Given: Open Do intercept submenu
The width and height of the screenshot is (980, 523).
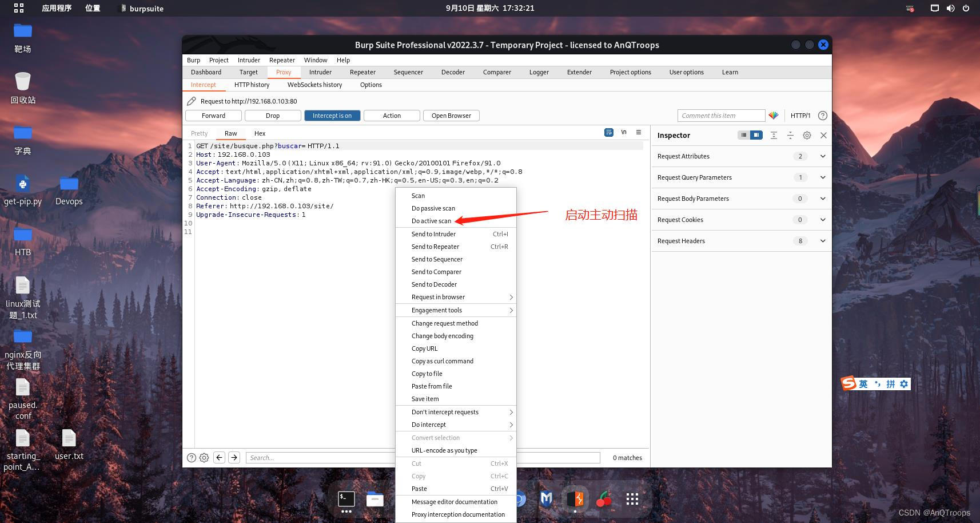Looking at the screenshot, I should 456,425.
